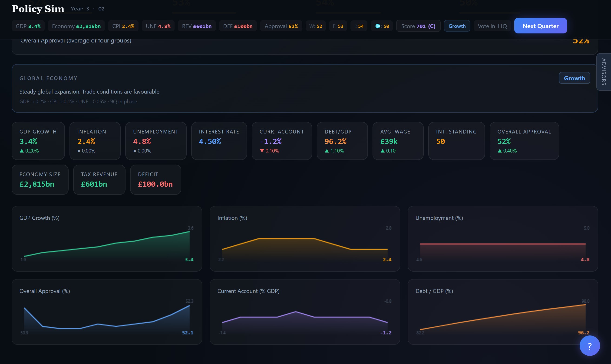The width and height of the screenshot is (611, 364).
Task: Click the Policy Sim title logo
Action: (38, 9)
